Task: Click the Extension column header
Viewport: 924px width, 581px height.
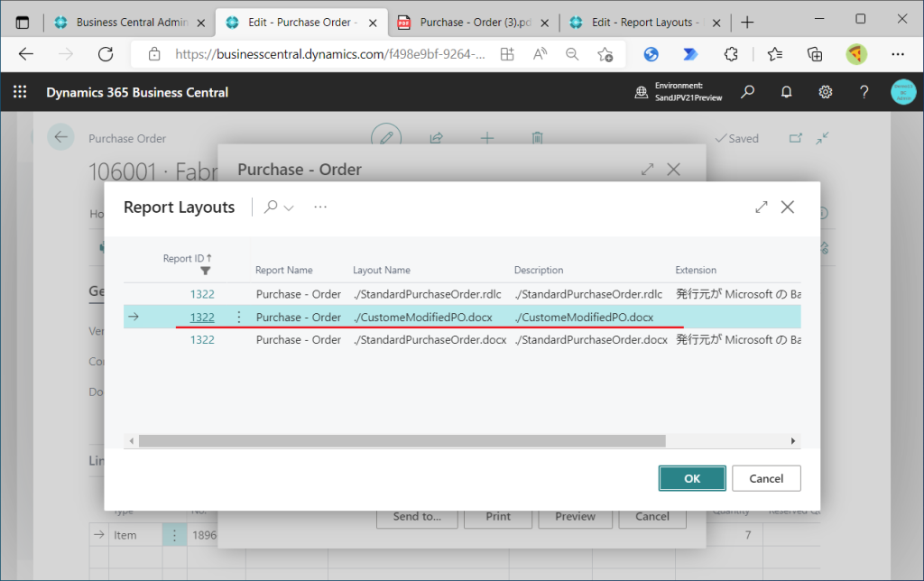Action: point(696,270)
